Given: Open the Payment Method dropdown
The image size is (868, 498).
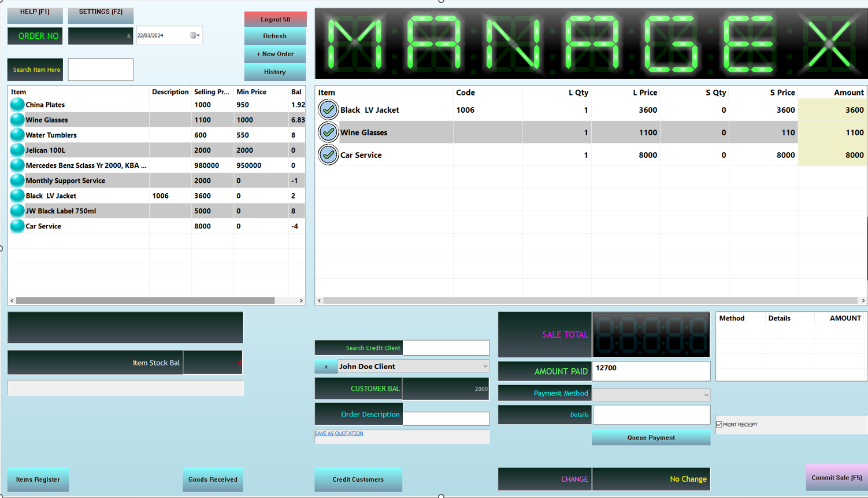Looking at the screenshot, I should pyautogui.click(x=706, y=395).
